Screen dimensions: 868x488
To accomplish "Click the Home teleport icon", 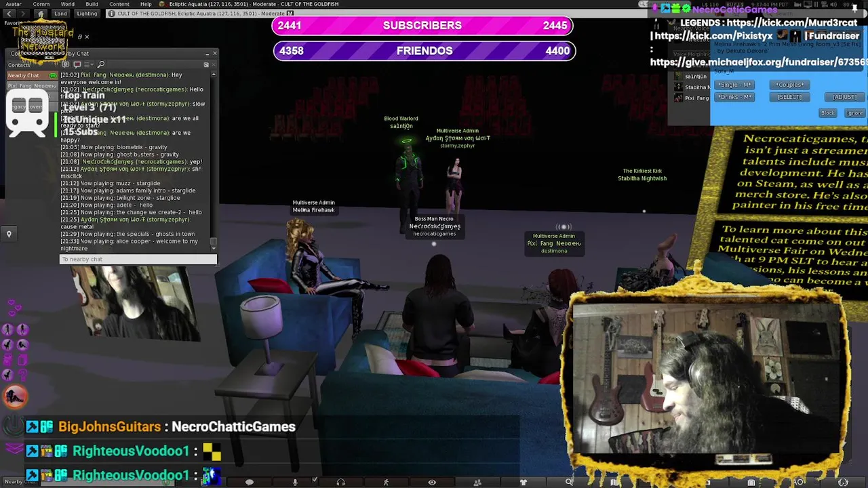I will click(41, 14).
